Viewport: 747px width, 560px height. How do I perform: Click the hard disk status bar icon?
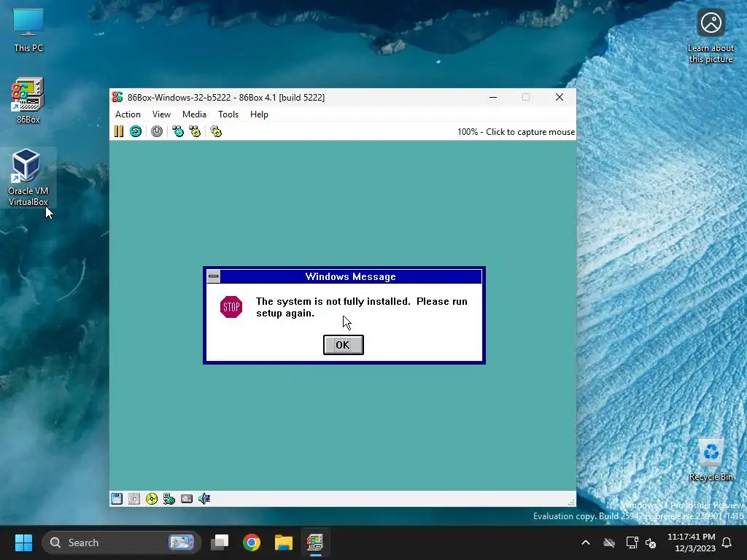coord(187,499)
